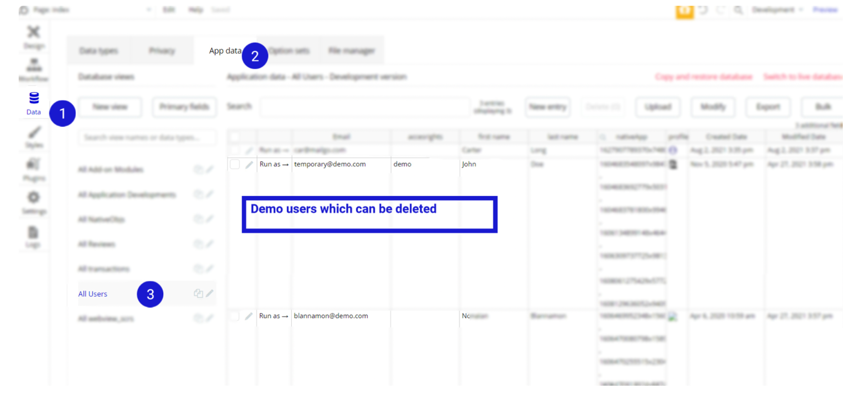Click the New entry button

[548, 107]
